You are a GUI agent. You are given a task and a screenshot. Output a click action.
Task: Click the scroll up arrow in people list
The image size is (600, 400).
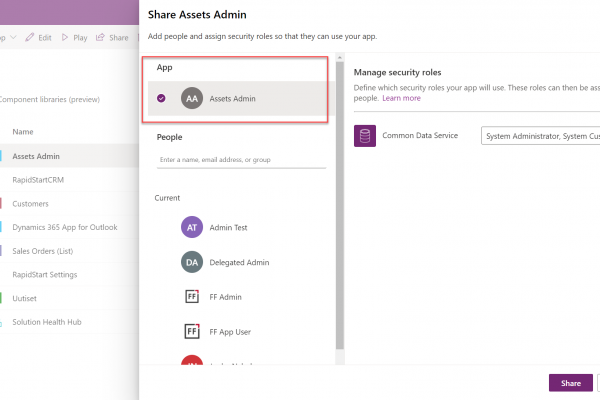339,58
